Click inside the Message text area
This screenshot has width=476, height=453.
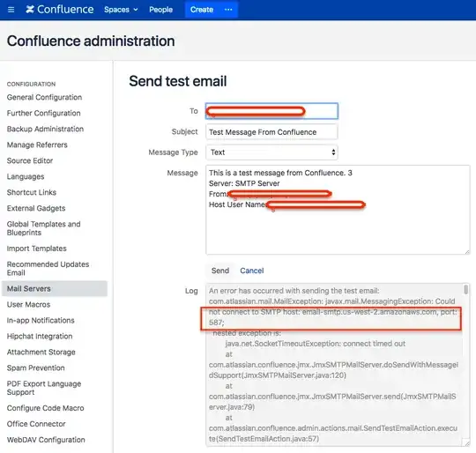point(338,210)
